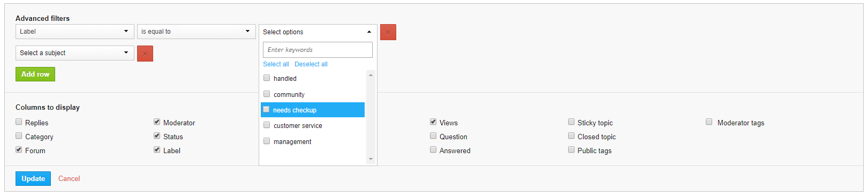Toggle the Sticky topic column checkbox

[571, 122]
